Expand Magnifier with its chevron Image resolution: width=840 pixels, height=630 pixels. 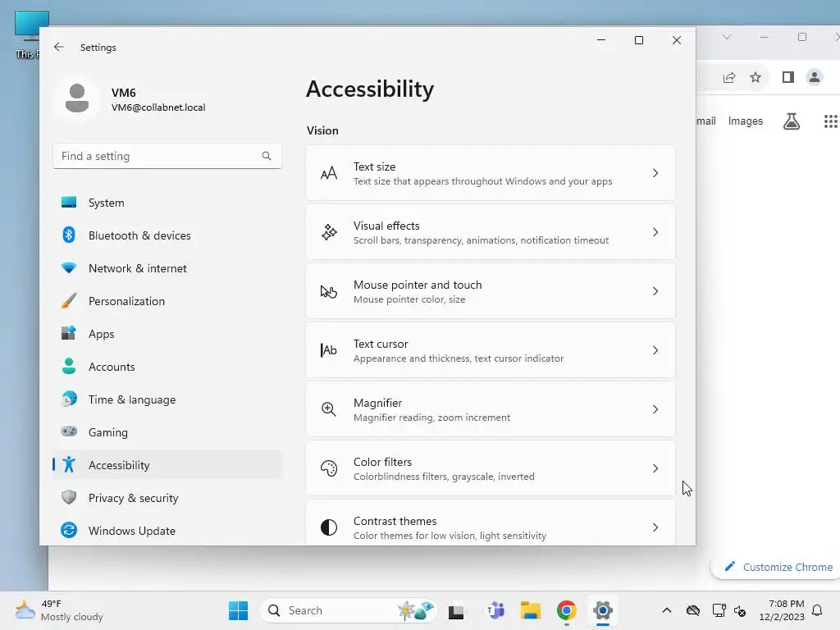point(655,409)
